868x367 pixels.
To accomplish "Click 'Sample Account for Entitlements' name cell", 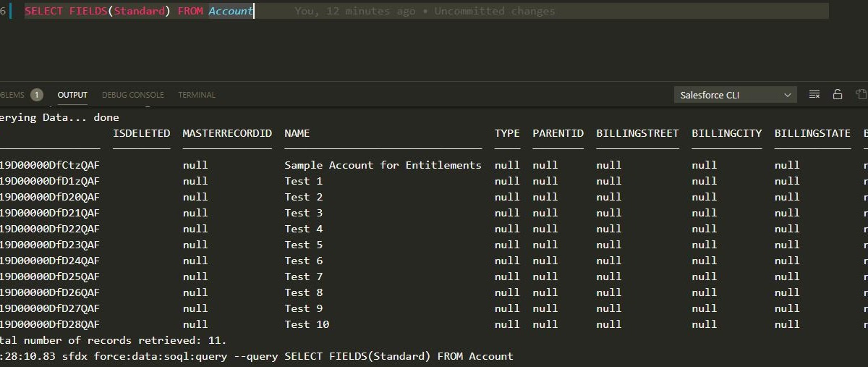I will [383, 165].
